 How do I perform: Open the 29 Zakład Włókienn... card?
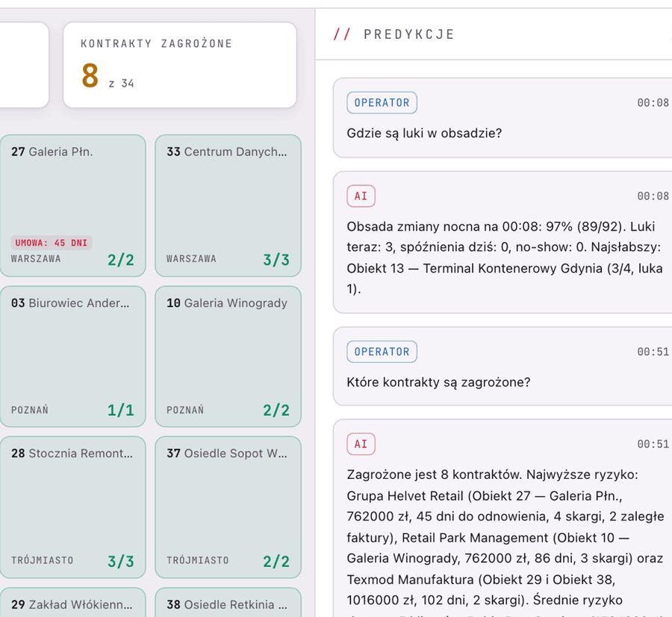[x=72, y=602]
